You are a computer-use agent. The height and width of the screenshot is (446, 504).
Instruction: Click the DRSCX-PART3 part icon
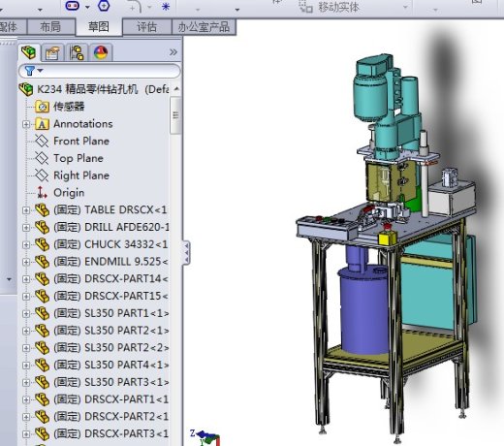coord(42,433)
